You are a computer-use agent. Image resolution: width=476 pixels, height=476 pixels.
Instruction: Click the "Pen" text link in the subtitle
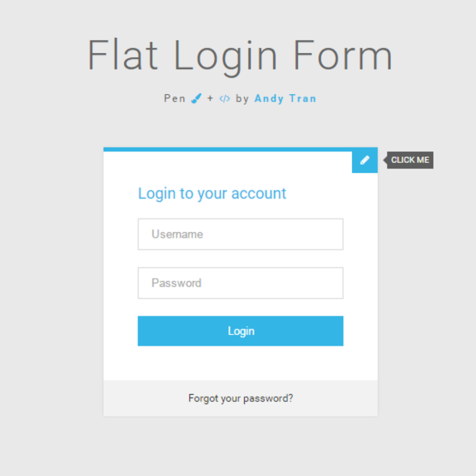(174, 99)
